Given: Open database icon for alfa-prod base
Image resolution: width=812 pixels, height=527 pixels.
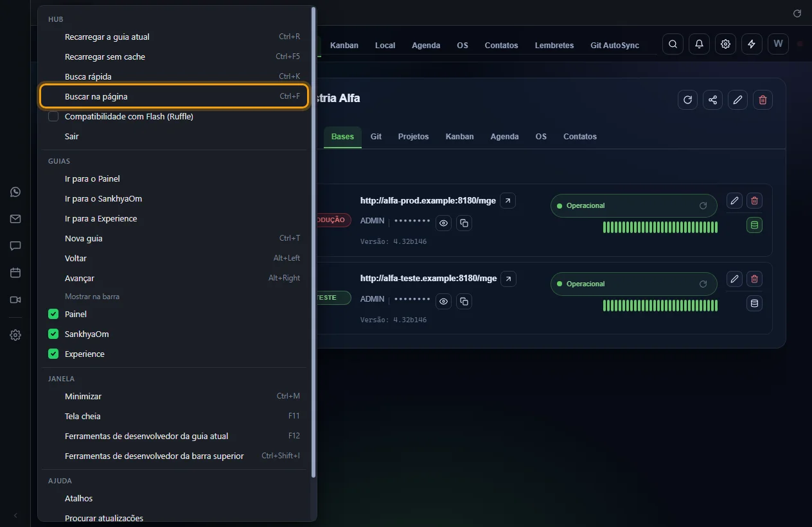Looking at the screenshot, I should pyautogui.click(x=754, y=225).
